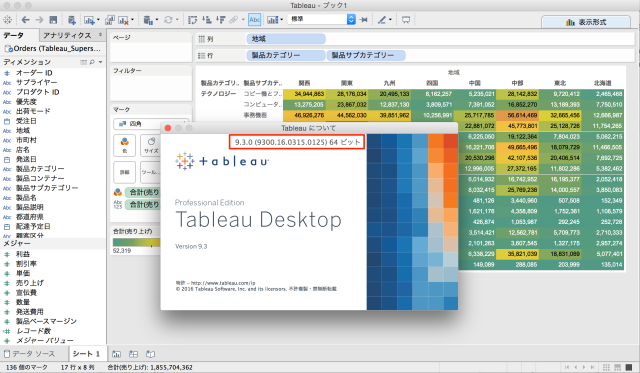Save the workbook with the floppy icon
Screen dimensions: 640x373
53,20
